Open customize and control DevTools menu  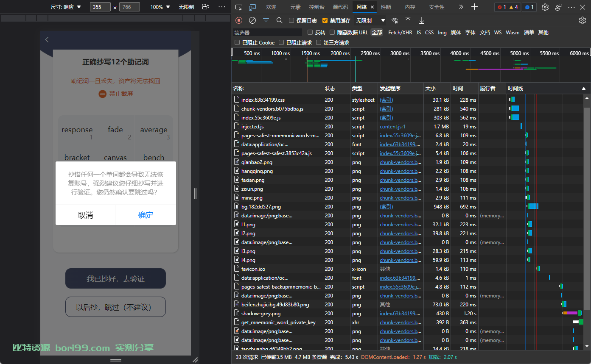[571, 7]
